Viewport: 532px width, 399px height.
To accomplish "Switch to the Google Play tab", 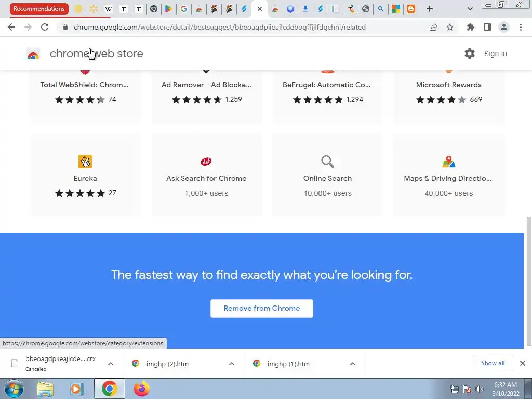I will (x=169, y=9).
